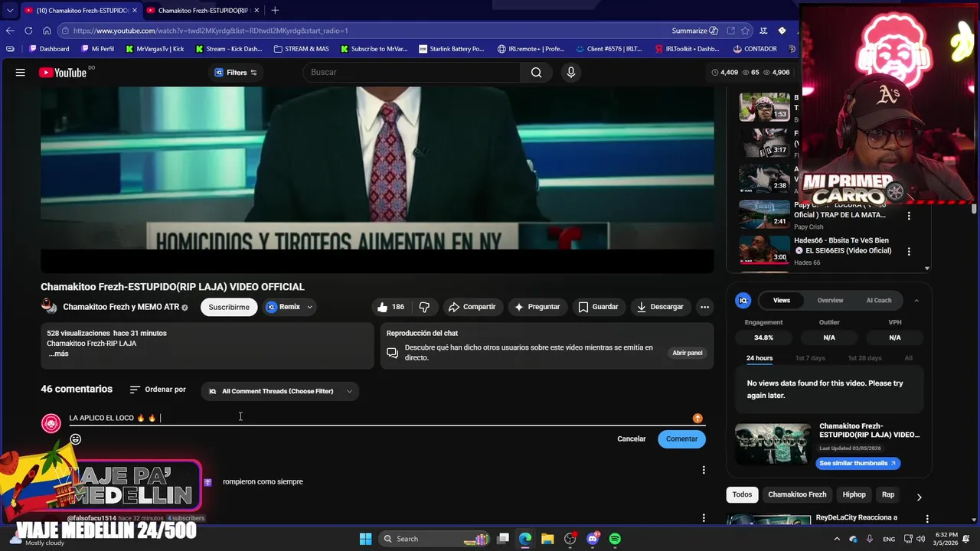The width and height of the screenshot is (980, 551).
Task: Open Spotify from the taskbar
Action: click(x=615, y=539)
